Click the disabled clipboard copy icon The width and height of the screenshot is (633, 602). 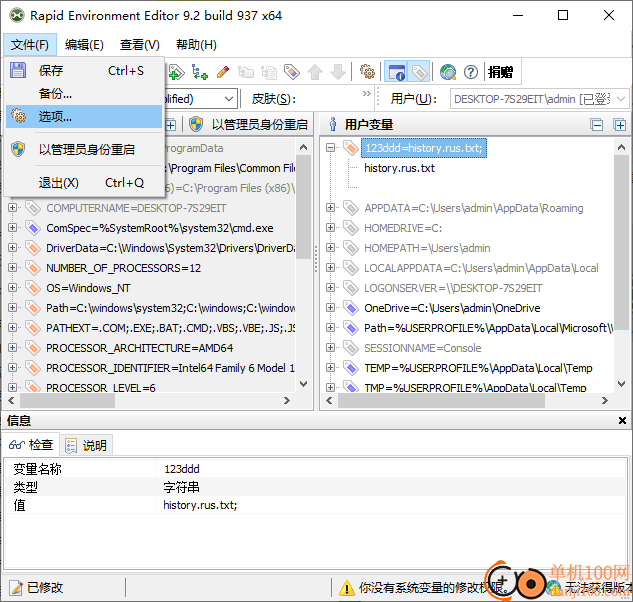(246, 72)
